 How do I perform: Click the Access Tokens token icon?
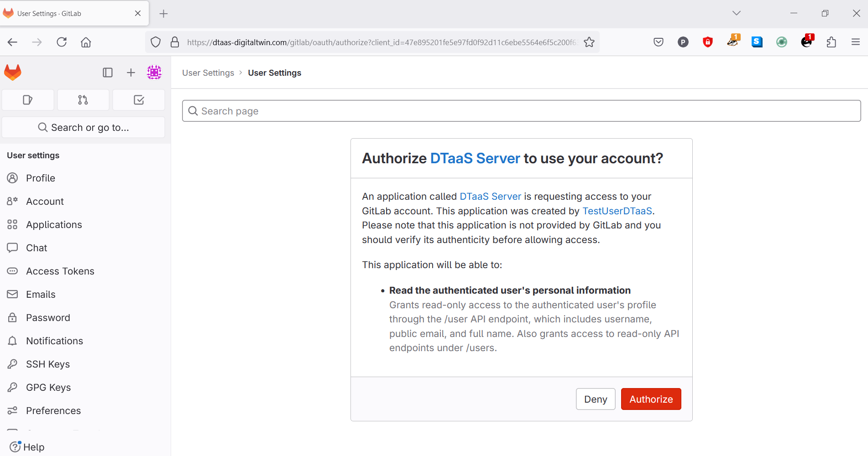coord(12,271)
